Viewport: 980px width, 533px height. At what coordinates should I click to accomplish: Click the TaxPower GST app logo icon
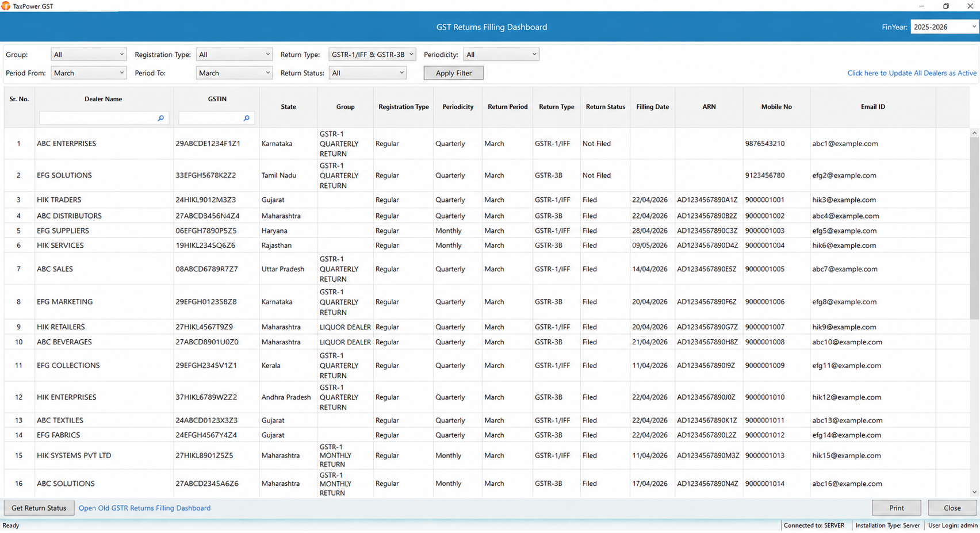point(6,6)
